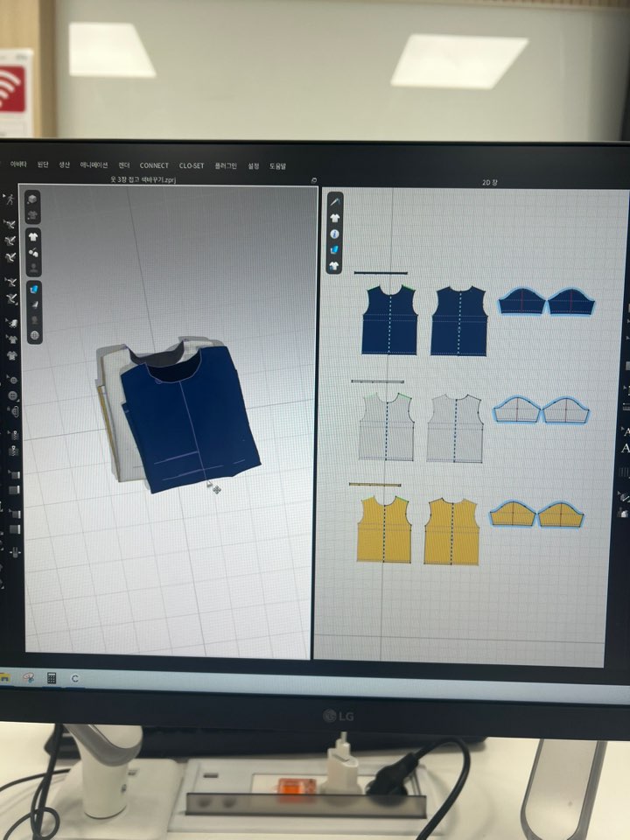Toggle blue textured surface icon in 3D toolbar
630x840 pixels.
point(34,288)
